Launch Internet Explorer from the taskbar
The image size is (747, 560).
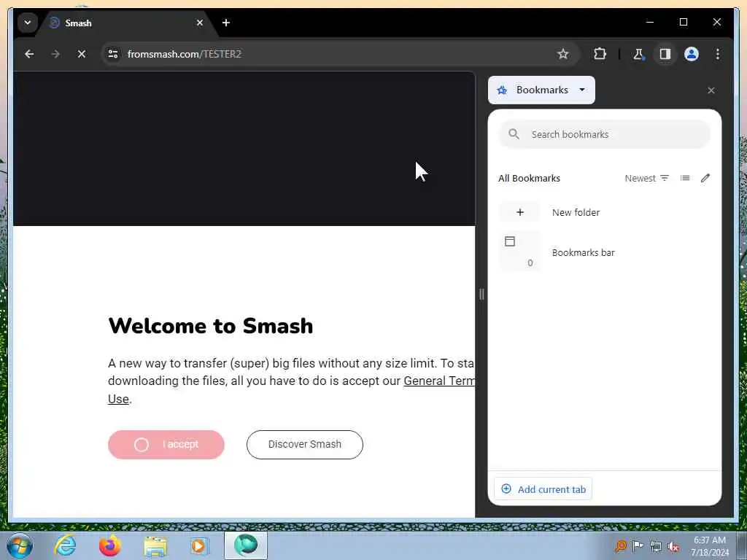click(x=65, y=545)
